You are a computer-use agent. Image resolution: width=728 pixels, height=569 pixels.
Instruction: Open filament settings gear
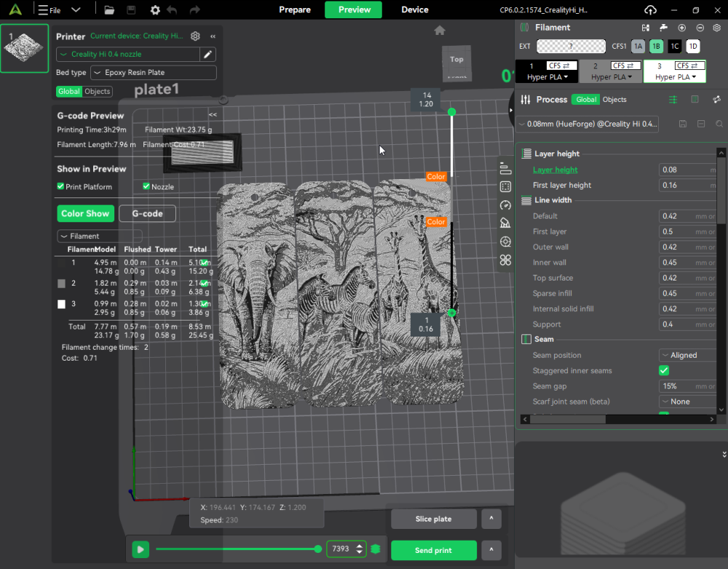[717, 28]
